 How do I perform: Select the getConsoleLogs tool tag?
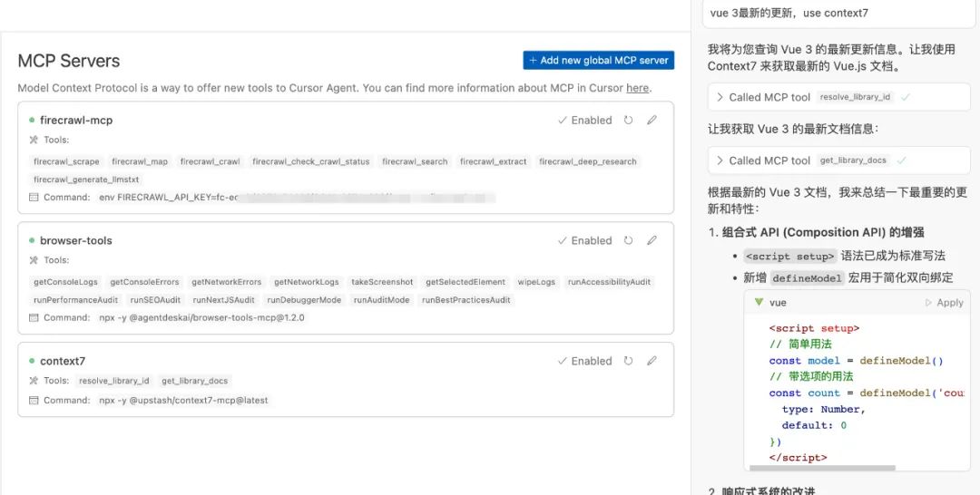[65, 282]
